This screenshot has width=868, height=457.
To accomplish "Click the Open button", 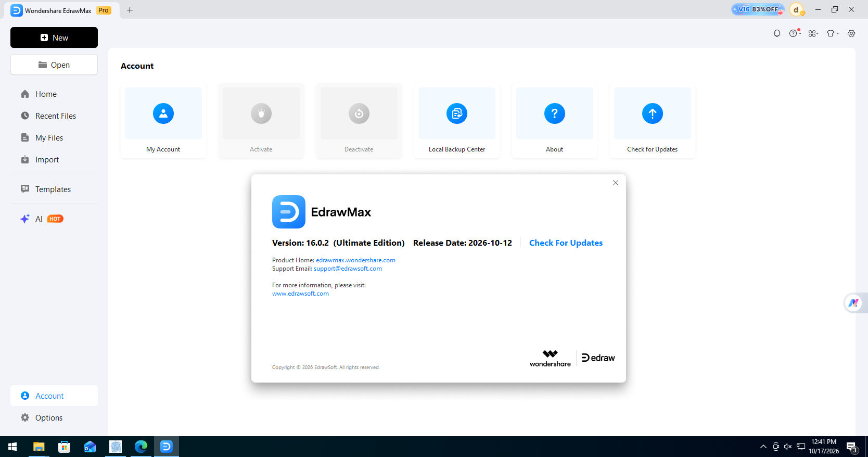I will [54, 65].
